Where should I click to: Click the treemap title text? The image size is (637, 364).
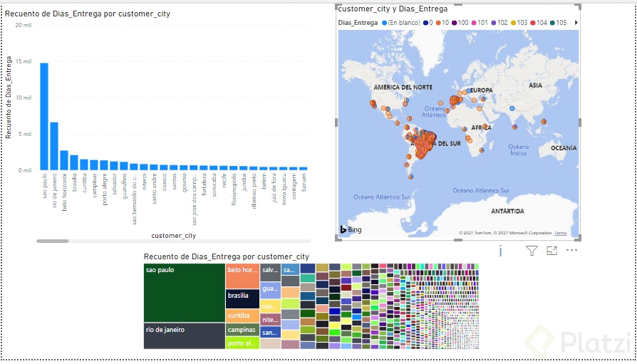click(x=227, y=256)
